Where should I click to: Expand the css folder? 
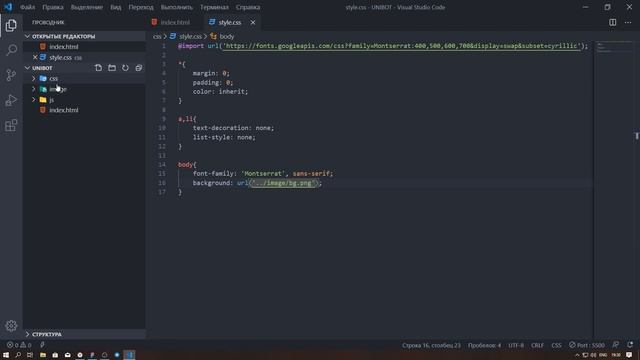(x=34, y=78)
